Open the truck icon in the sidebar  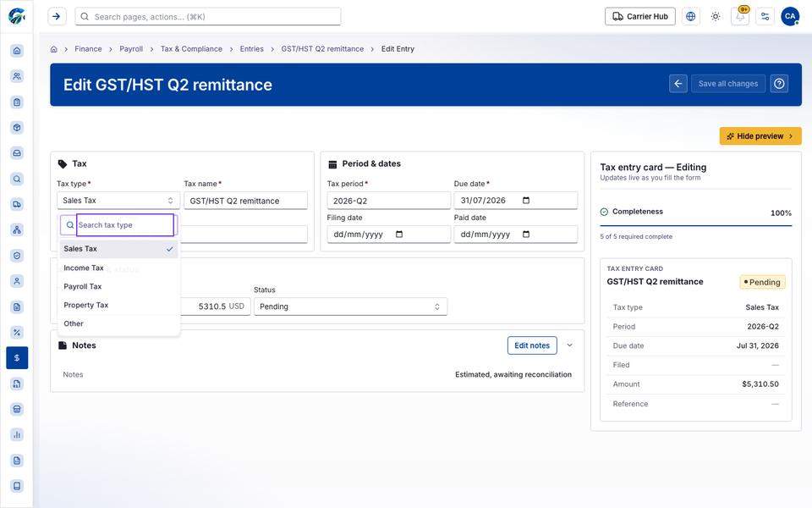[x=17, y=204]
